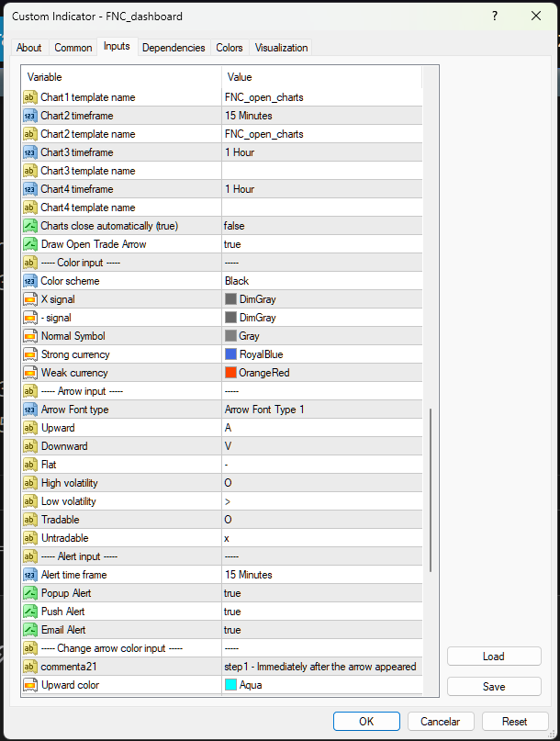560x741 pixels.
Task: Click the boolean icon beside Draw Open Trade Arrow
Action: point(29,244)
